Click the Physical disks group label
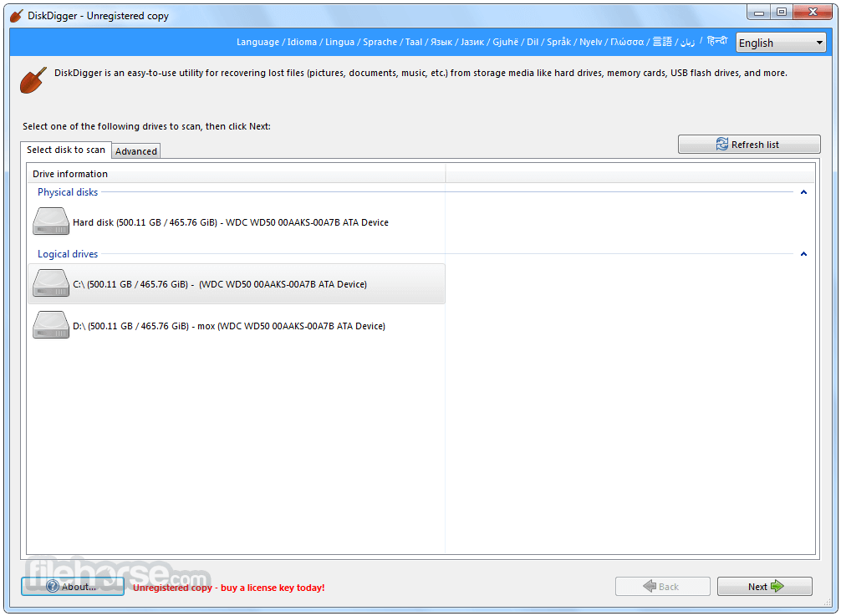 pos(68,192)
